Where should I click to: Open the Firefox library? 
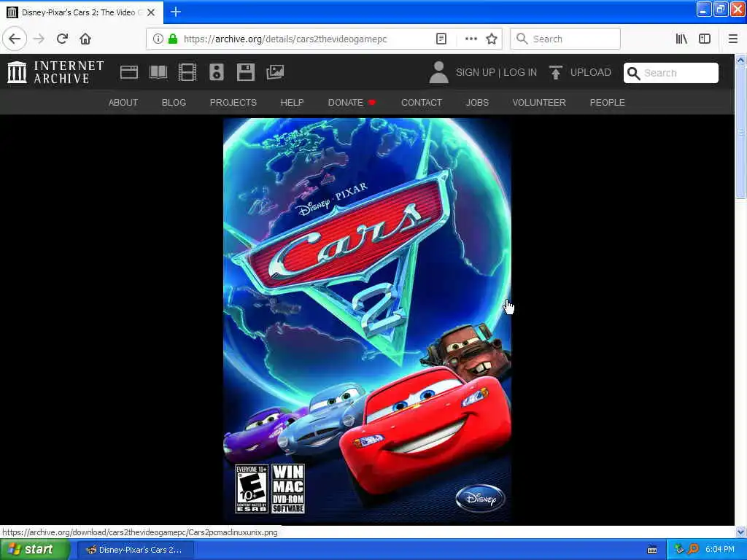click(x=681, y=39)
